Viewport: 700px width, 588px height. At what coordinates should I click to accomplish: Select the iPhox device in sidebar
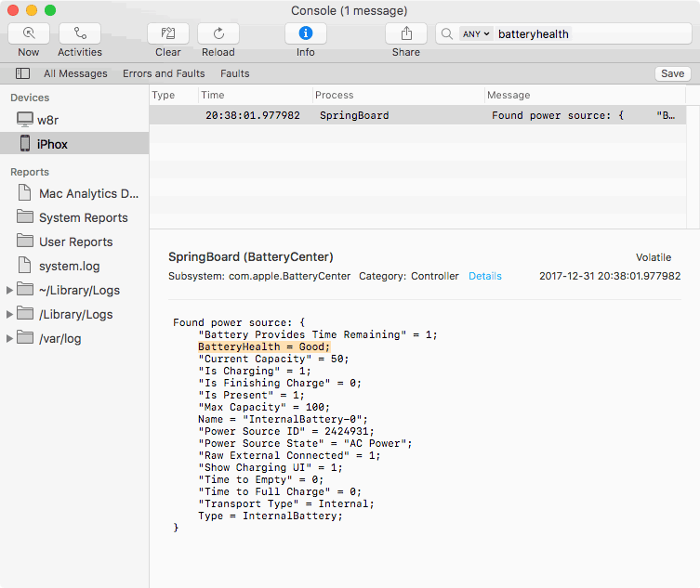(x=52, y=144)
